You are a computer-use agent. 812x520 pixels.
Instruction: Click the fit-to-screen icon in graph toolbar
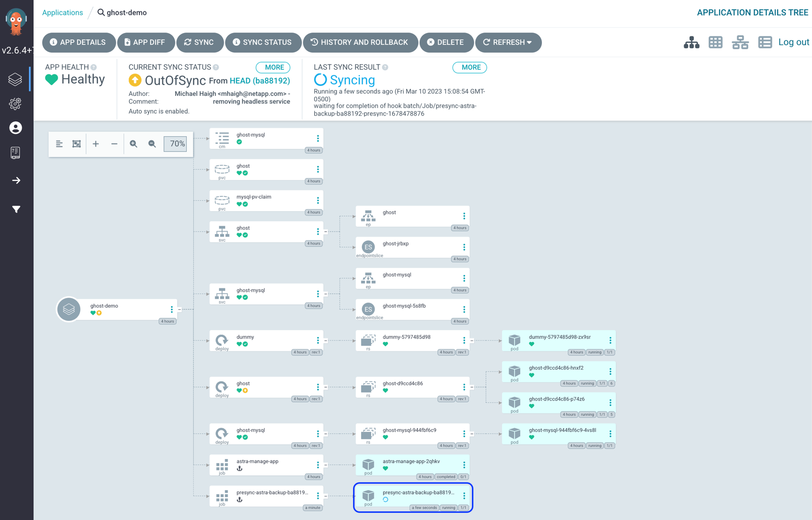77,144
